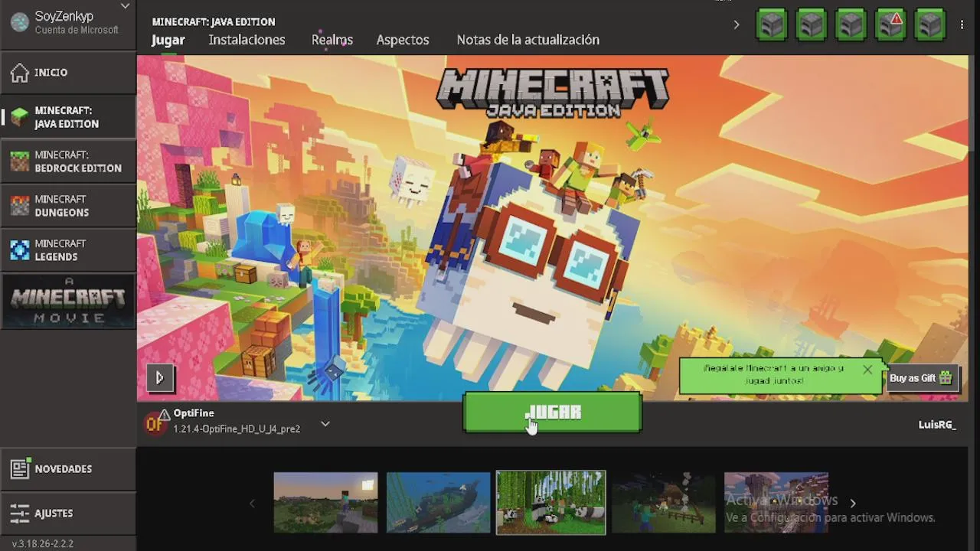The width and height of the screenshot is (980, 551).
Task: Go to next thumbnail with right arrow
Action: click(x=853, y=503)
